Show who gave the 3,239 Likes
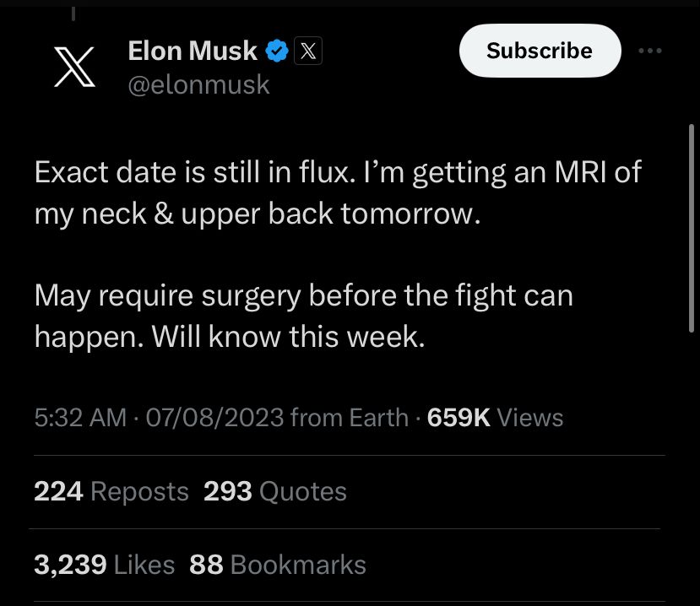This screenshot has height=606, width=700. coord(105,565)
